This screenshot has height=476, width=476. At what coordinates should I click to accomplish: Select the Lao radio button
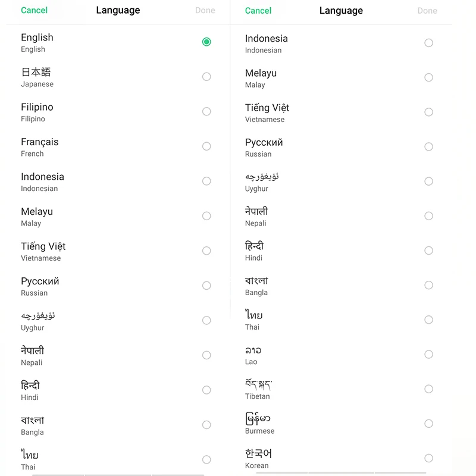(428, 355)
